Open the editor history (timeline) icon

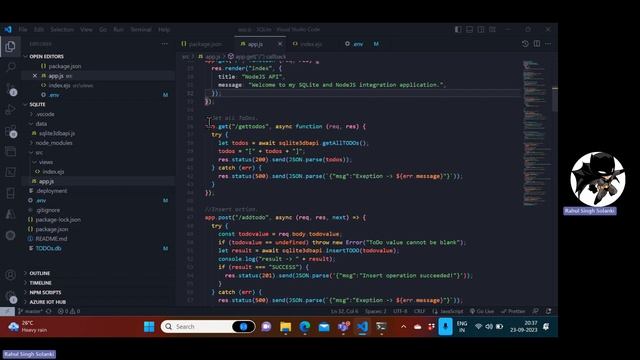[x=525, y=44]
